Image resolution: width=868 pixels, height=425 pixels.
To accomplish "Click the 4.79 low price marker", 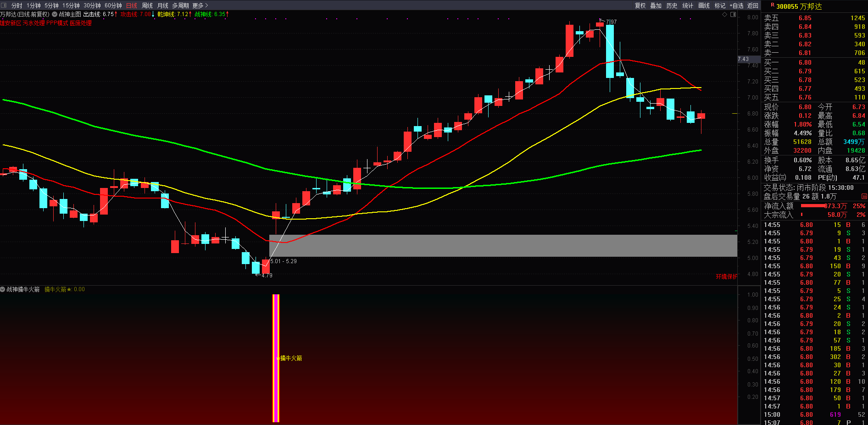I will [267, 275].
